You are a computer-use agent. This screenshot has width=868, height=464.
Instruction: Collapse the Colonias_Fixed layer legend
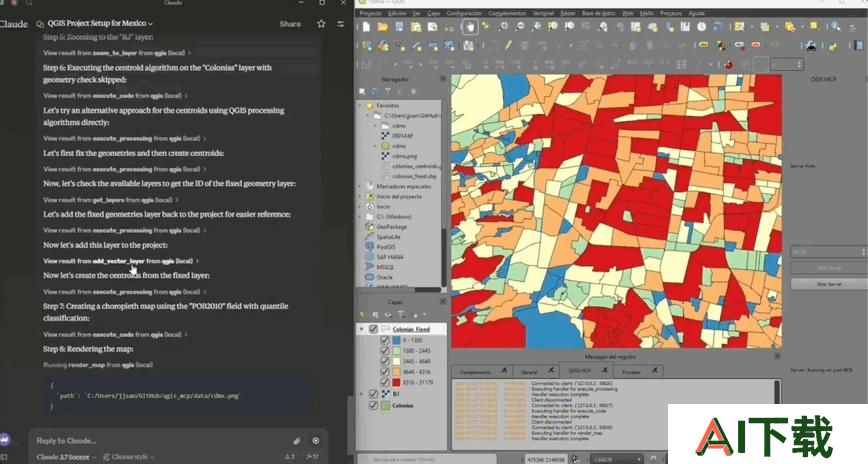coord(362,329)
